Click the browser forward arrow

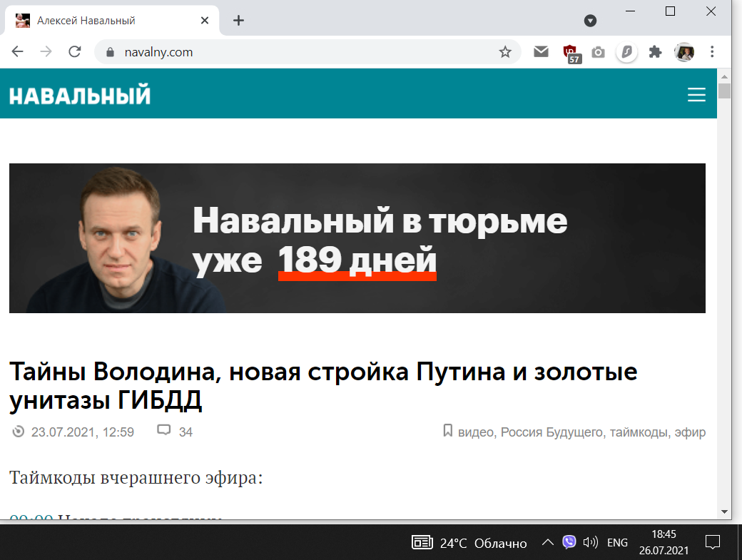click(46, 51)
